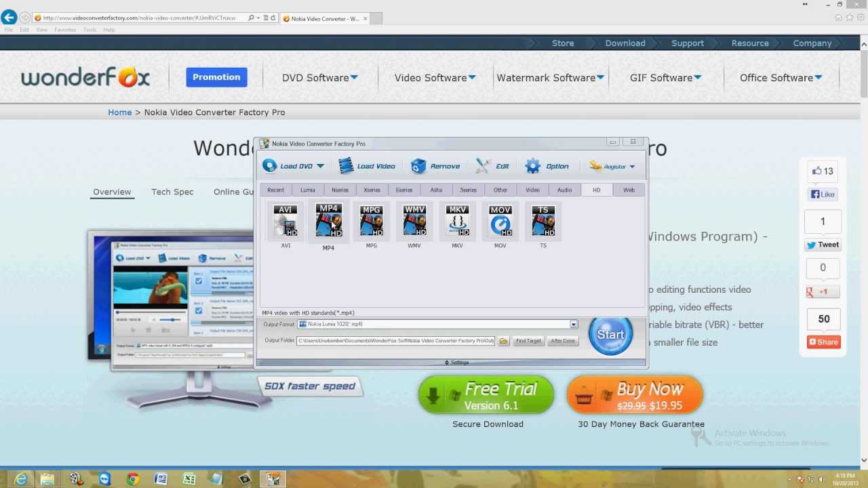Click the Remove toolbar button
Viewport: 868px width, 488px height.
click(x=435, y=166)
